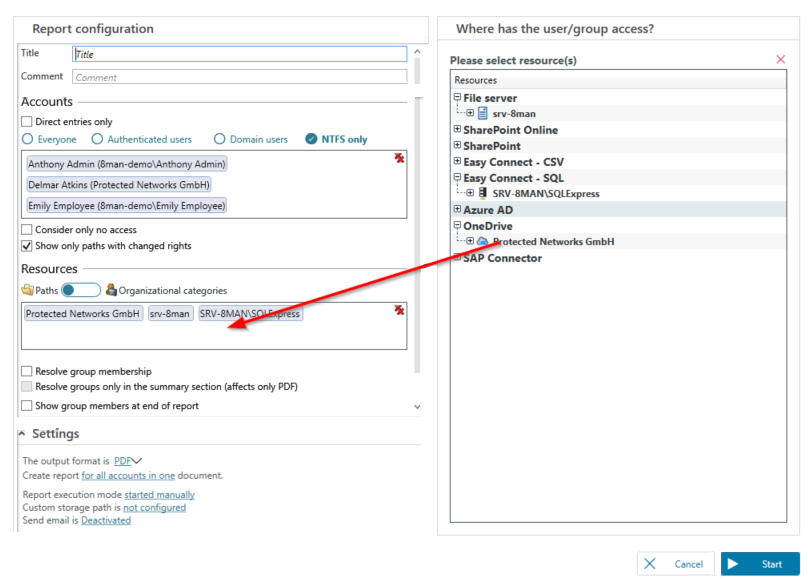Click the Paths folder icon
The width and height of the screenshot is (808, 580).
[x=27, y=290]
